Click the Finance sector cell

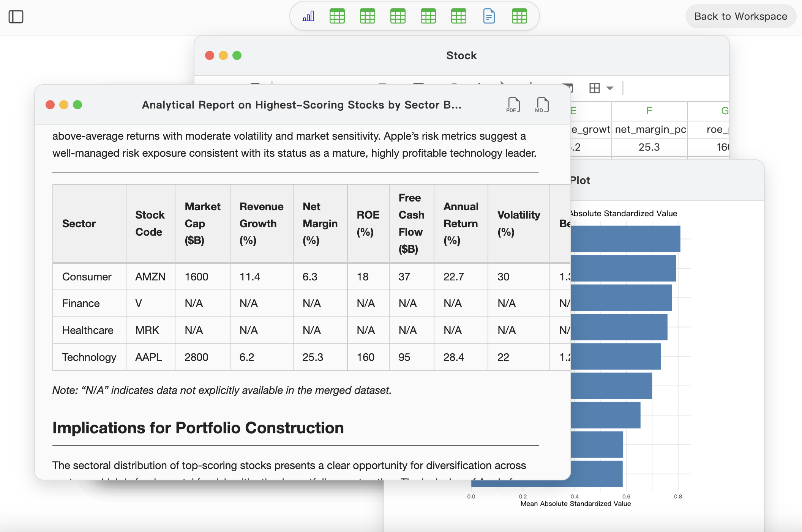89,304
